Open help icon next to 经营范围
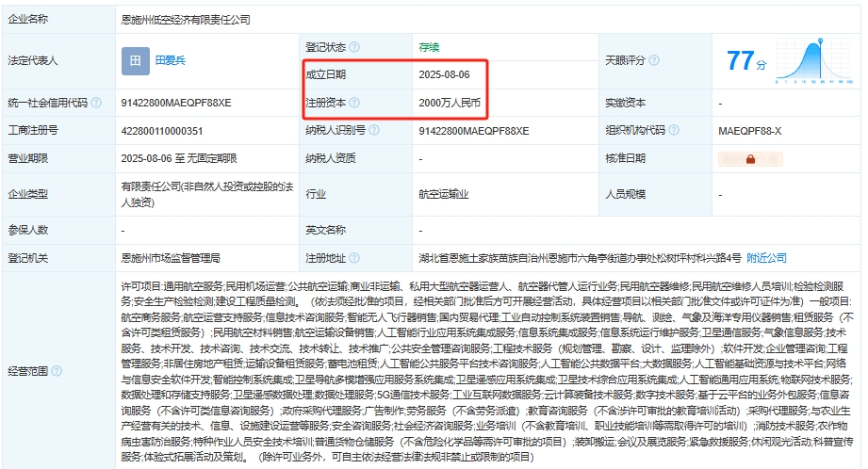 (57, 371)
